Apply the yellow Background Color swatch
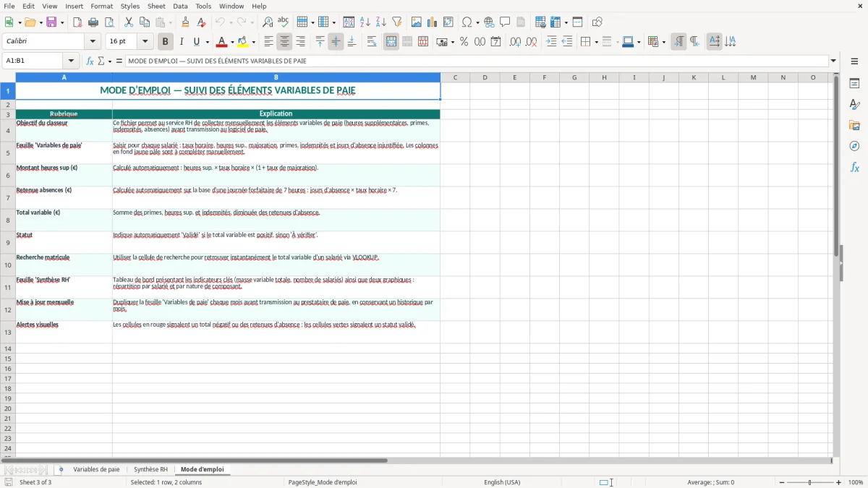This screenshot has width=868, height=488. [x=243, y=42]
